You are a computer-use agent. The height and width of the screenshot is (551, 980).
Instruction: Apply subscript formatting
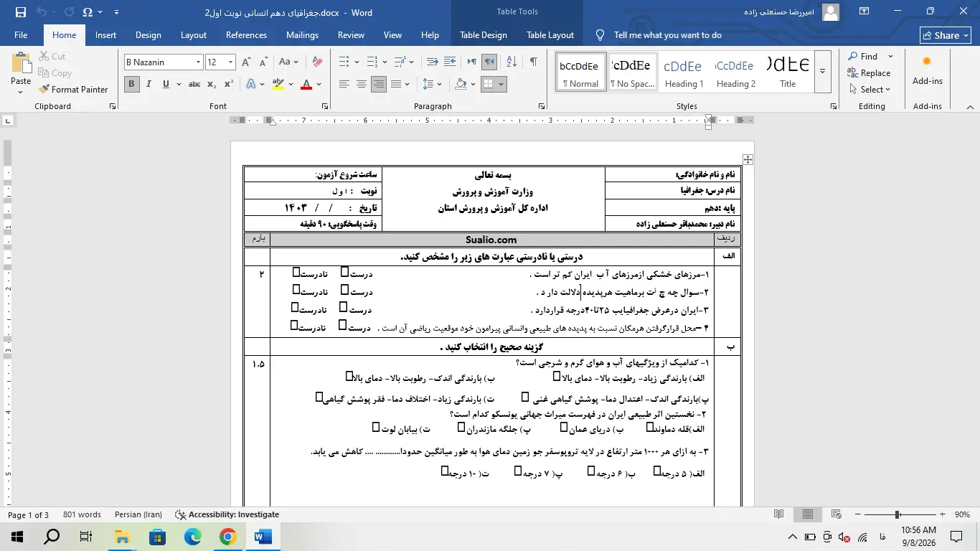tap(212, 84)
